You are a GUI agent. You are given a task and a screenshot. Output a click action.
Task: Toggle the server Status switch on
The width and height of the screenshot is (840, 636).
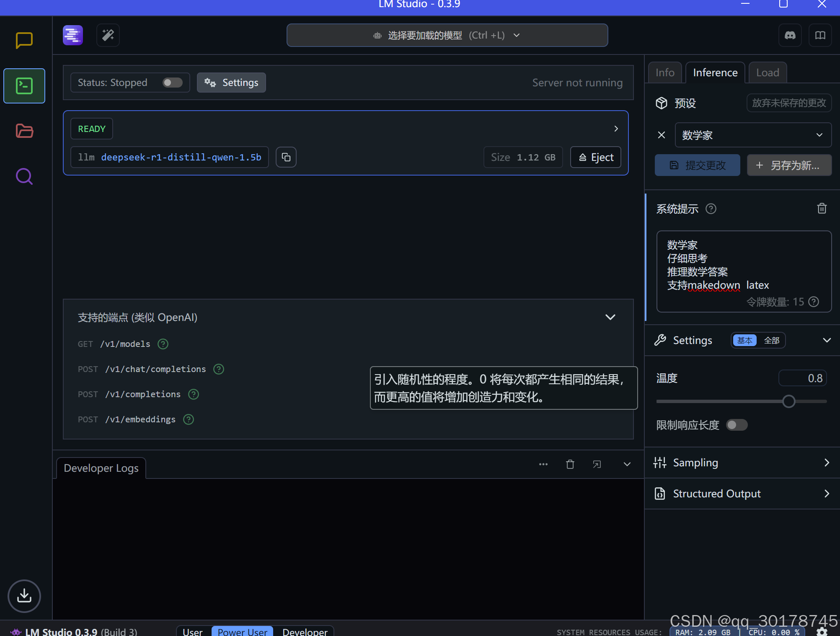[x=172, y=83]
